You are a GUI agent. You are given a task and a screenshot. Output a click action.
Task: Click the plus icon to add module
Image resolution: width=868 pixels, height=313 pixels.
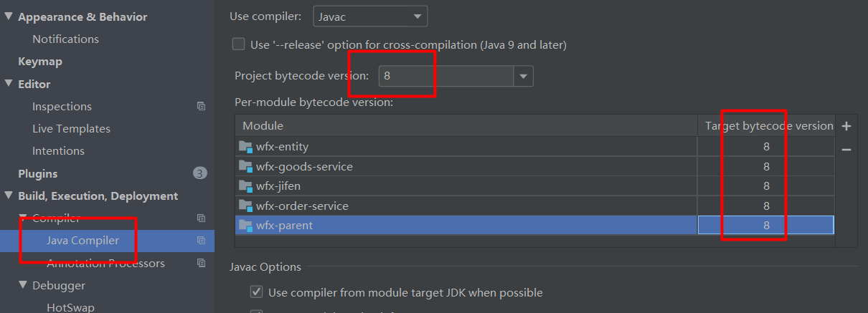[846, 126]
